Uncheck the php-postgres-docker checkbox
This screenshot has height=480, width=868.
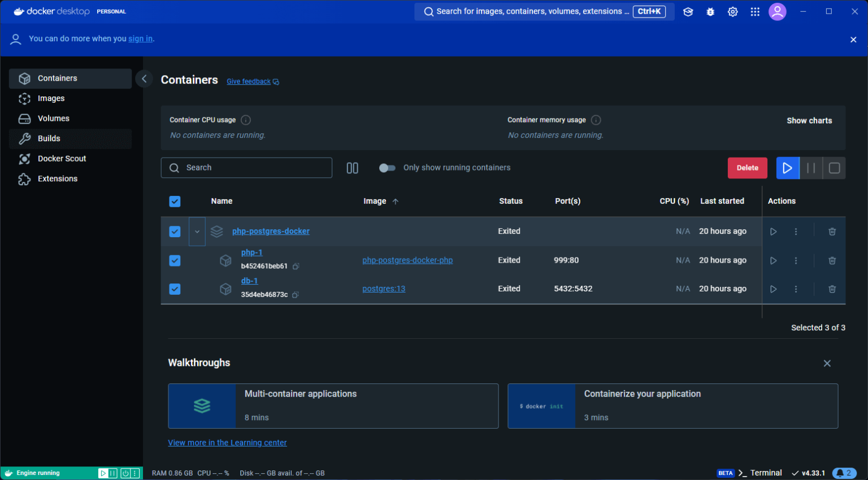(x=175, y=232)
